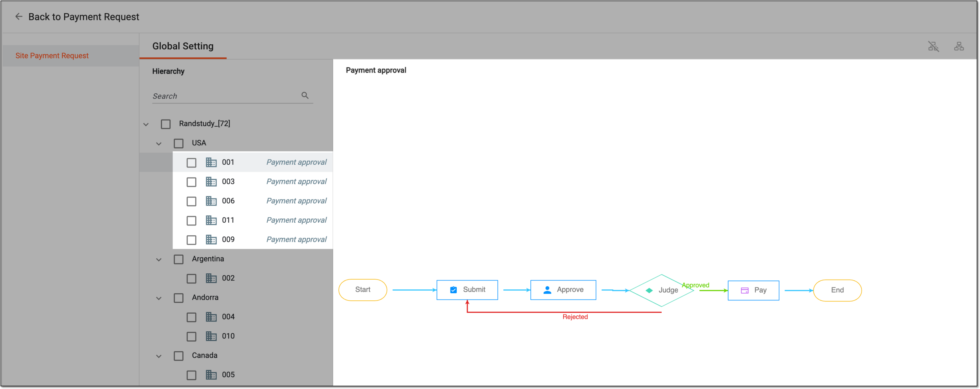The width and height of the screenshot is (980, 389).
Task: Check the Andorra checkbox
Action: click(179, 298)
